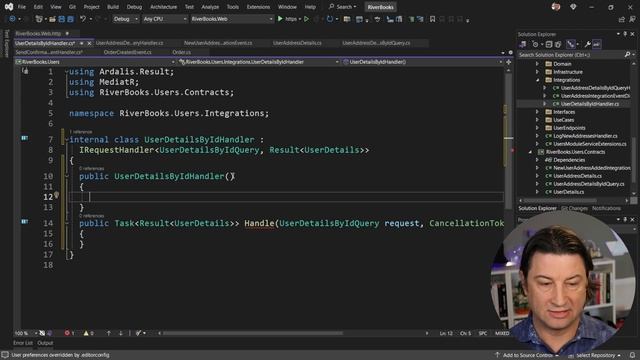The image size is (640, 360).
Task: Open the RiverBooks.Users project navigation dropdown
Action: [x=95, y=62]
